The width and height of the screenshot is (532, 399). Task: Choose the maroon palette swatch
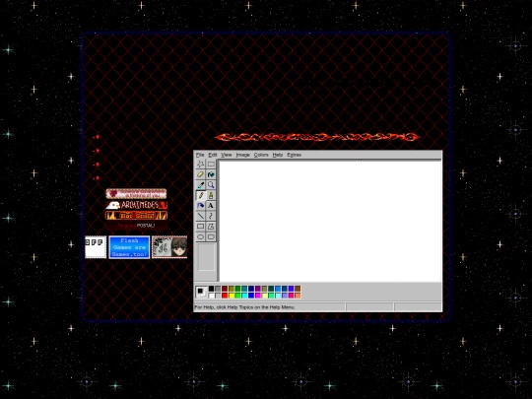pos(225,289)
